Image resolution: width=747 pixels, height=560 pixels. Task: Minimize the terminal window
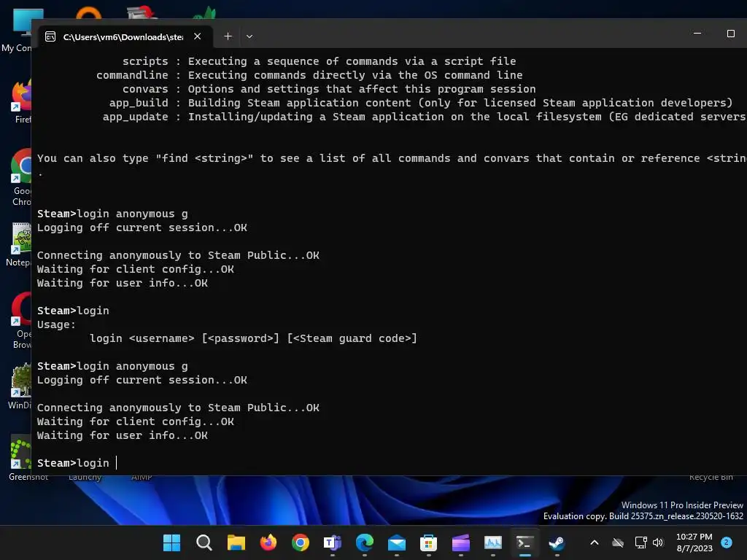click(x=697, y=34)
